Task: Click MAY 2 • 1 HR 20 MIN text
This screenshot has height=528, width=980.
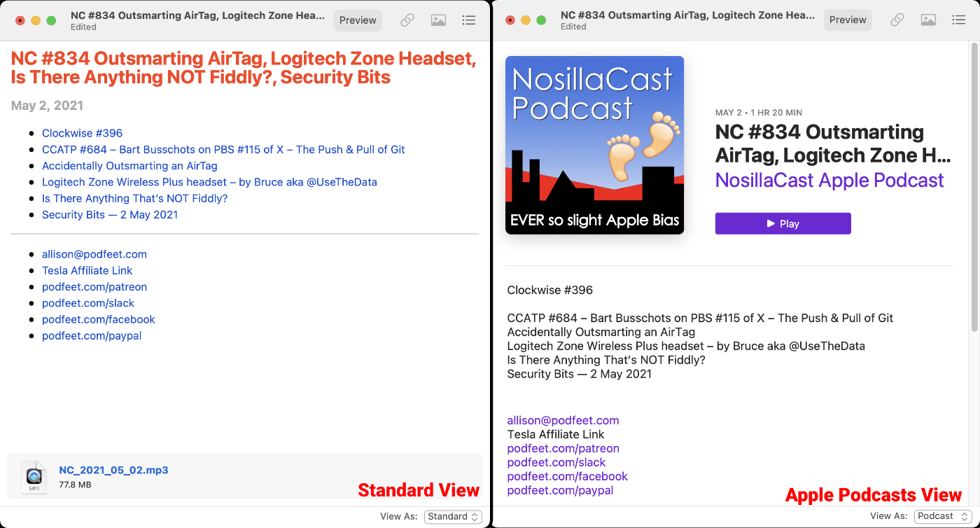Action: click(759, 113)
